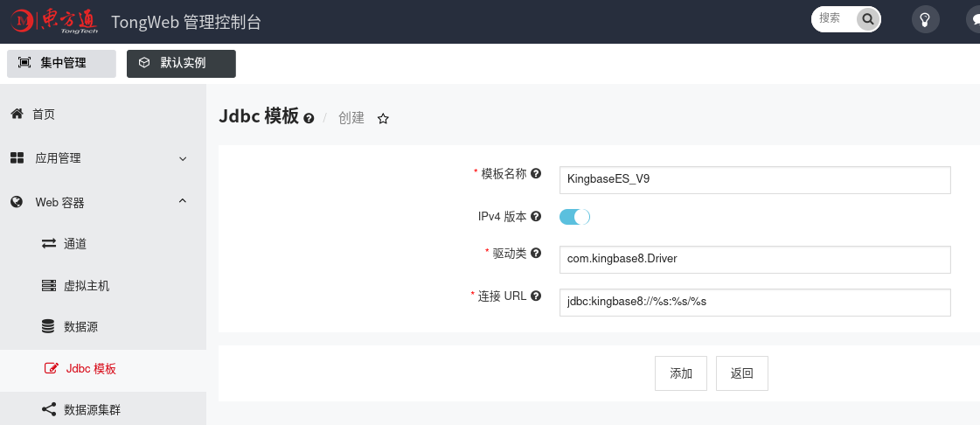This screenshot has width=980, height=425.
Task: Expand the 应用管理 menu chevron
Action: click(183, 159)
